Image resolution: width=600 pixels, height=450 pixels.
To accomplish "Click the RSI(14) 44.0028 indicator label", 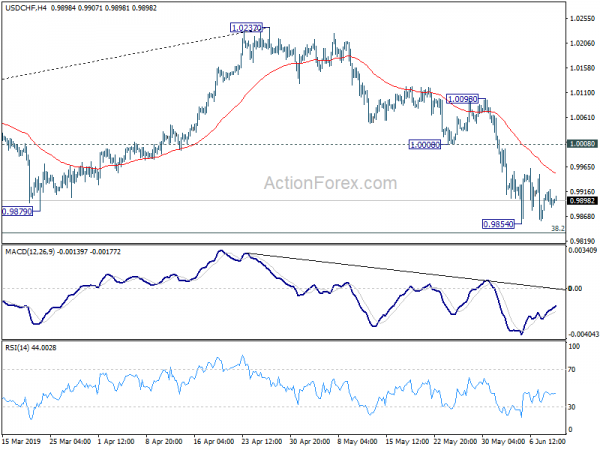I will point(31,348).
